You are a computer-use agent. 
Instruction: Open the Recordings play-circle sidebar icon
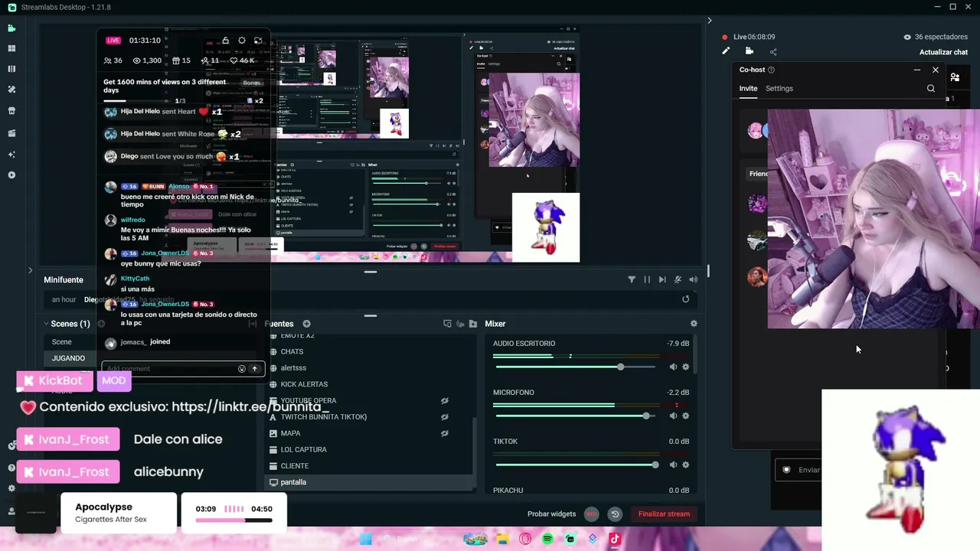click(11, 175)
